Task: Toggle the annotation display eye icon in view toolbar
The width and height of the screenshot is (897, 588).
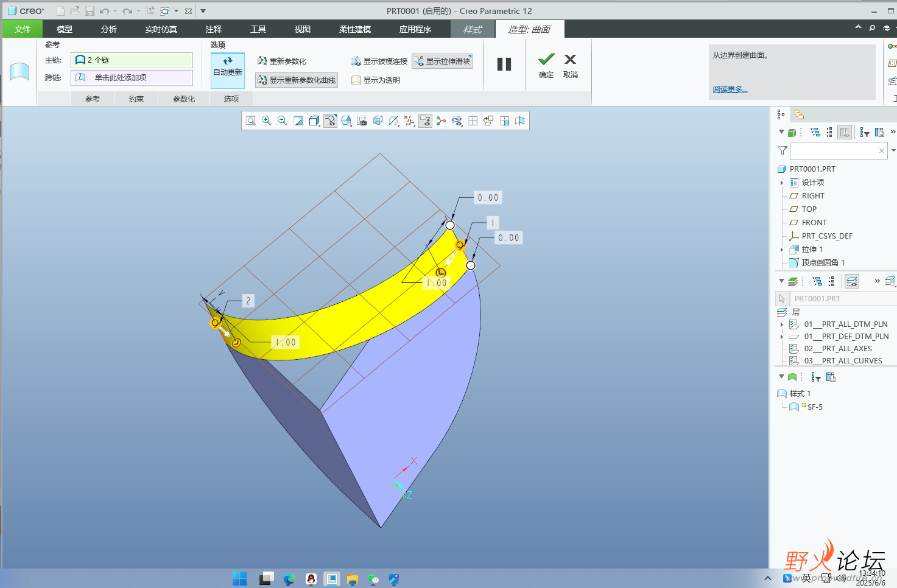Action: pyautogui.click(x=425, y=121)
